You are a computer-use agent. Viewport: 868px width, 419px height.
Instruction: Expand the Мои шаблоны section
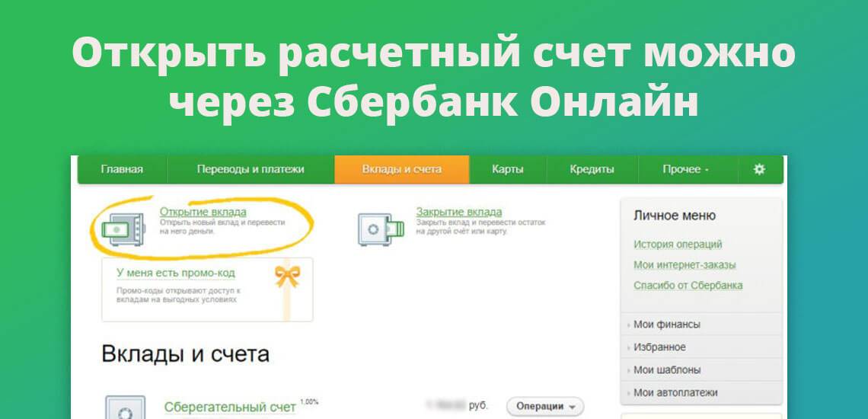(701, 369)
